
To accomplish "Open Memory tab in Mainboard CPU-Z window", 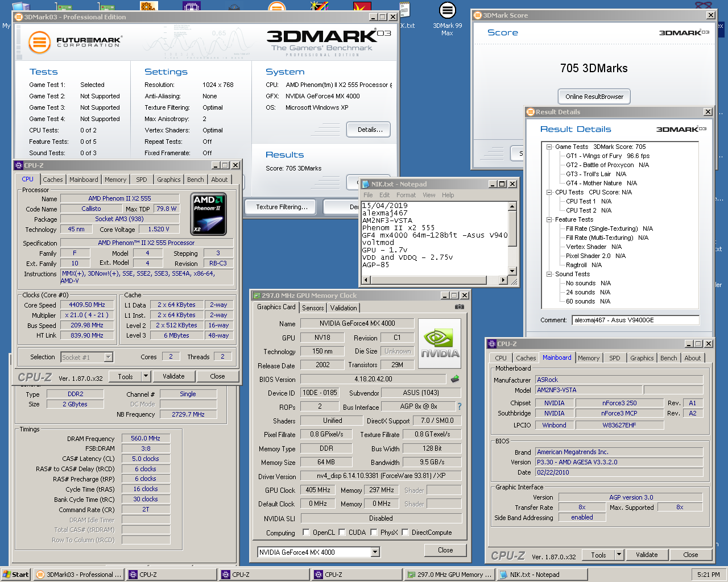I will 589,358.
